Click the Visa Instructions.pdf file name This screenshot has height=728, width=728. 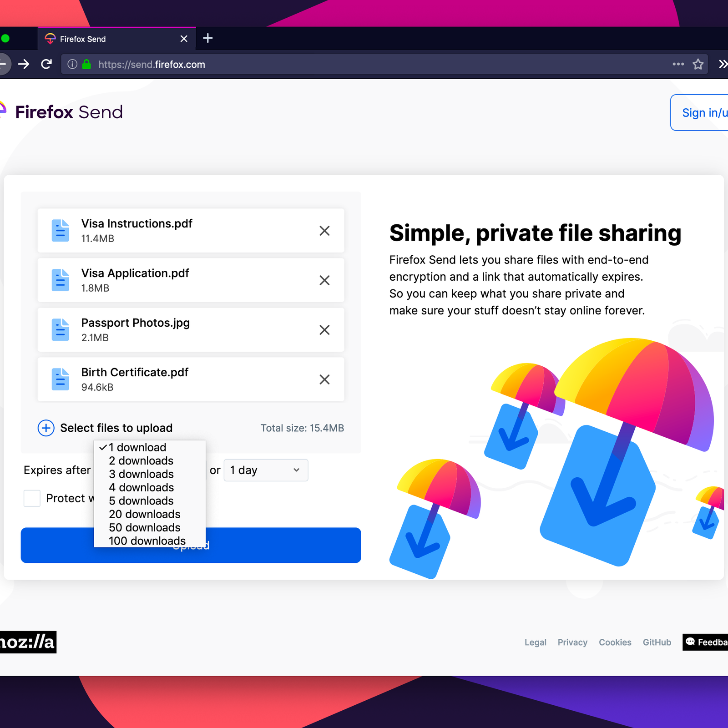(x=136, y=223)
